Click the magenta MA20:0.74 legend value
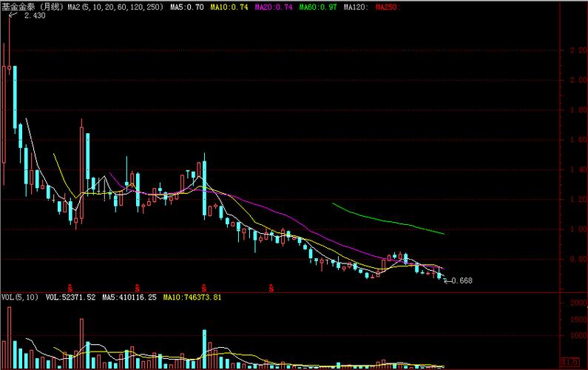This screenshot has width=588, height=370. point(273,6)
